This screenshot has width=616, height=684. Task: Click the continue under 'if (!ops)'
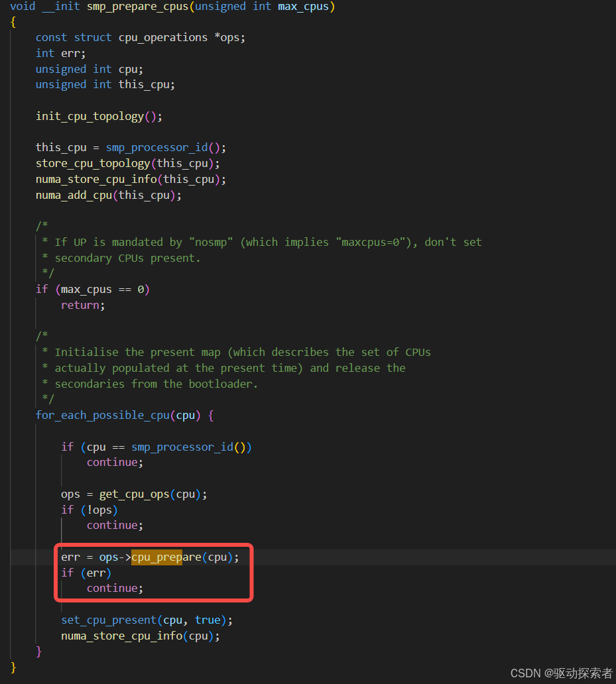point(115,526)
